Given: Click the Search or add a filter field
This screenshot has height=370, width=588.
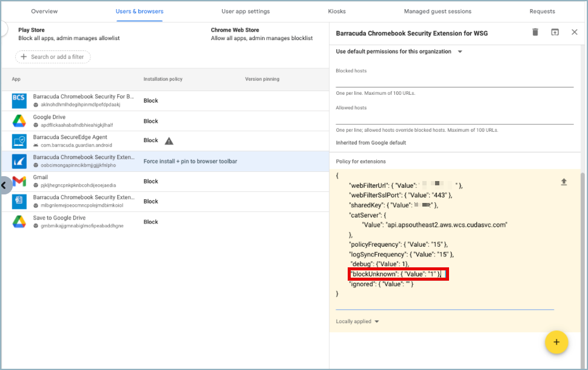Looking at the screenshot, I should (53, 57).
